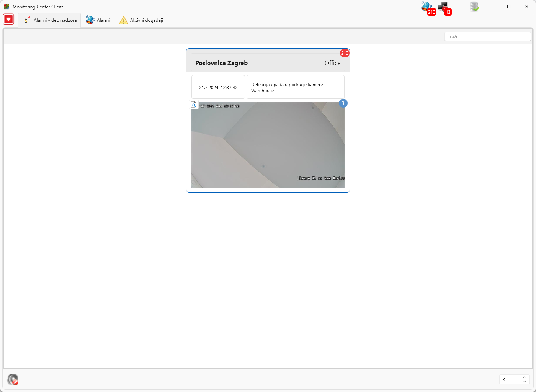536x392 pixels.
Task: Open the red dropdown arrow menu top-left
Action: click(8, 19)
